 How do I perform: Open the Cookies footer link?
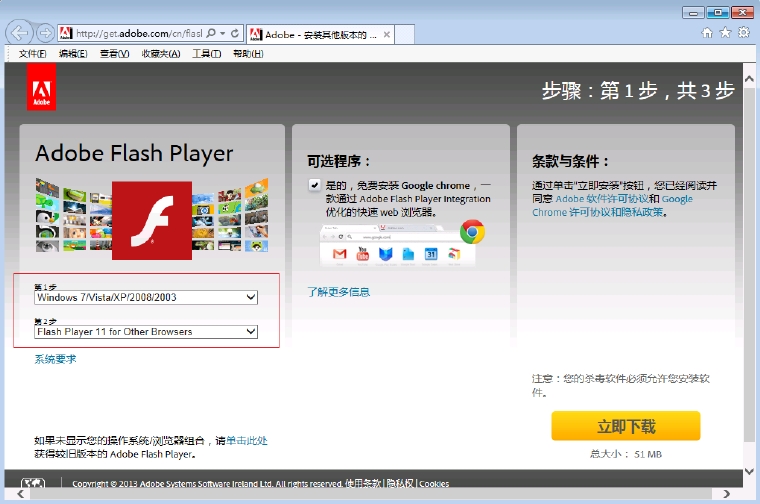tap(434, 484)
